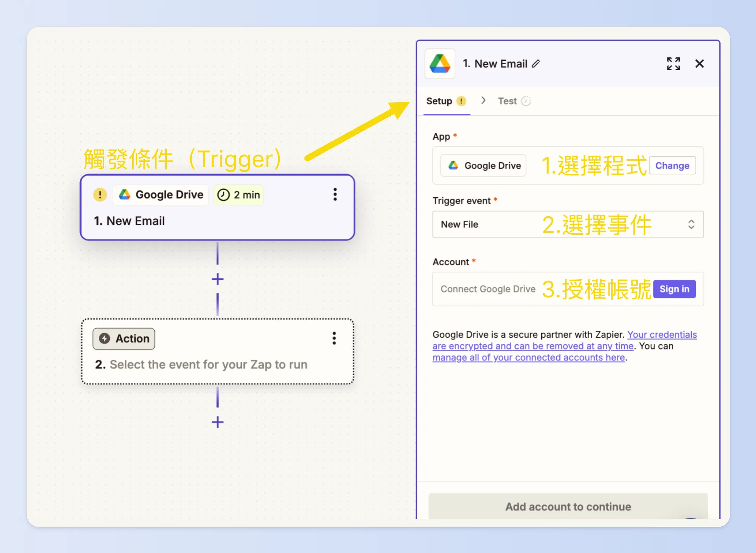Open the Trigger event dropdown showing New File
The image size is (756, 553).
click(568, 224)
